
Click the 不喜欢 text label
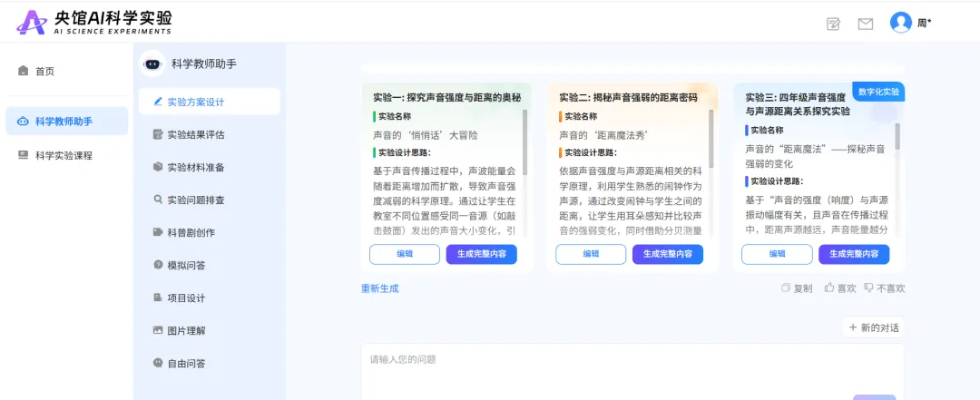(891, 288)
